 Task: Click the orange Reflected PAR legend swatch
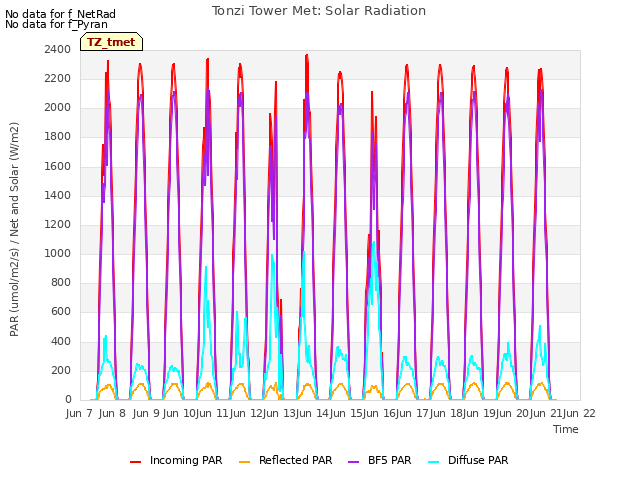[x=244, y=462]
